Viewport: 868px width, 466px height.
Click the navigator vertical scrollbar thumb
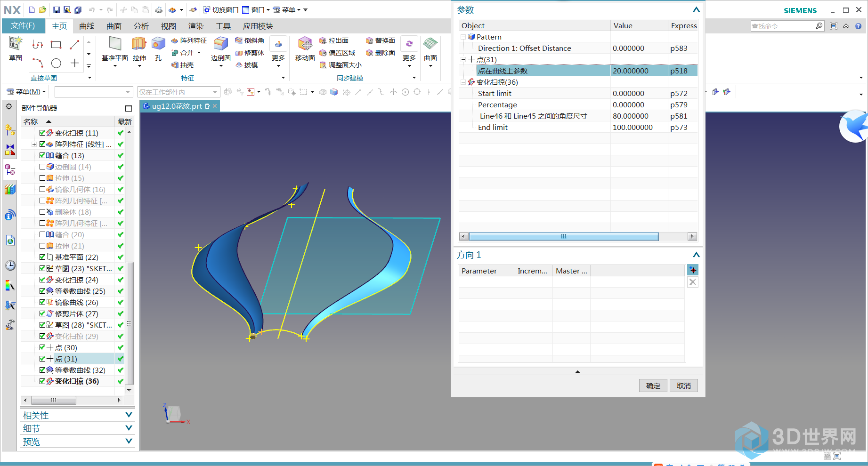[x=130, y=322]
